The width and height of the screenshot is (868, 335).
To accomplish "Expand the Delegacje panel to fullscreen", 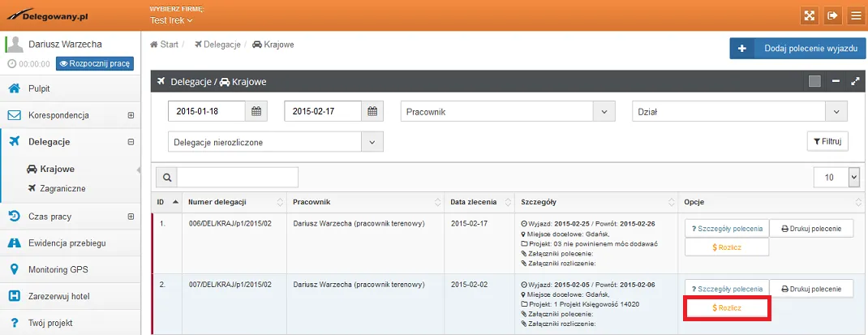I will (855, 81).
